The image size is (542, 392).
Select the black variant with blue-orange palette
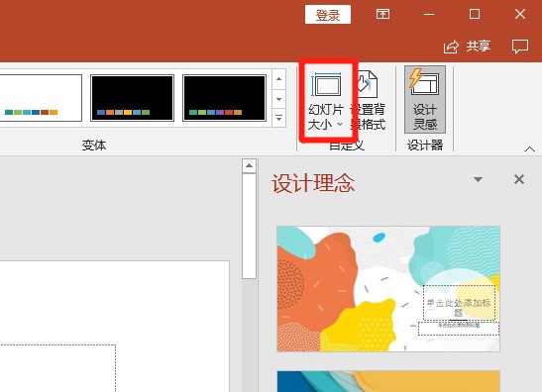pyautogui.click(x=132, y=98)
